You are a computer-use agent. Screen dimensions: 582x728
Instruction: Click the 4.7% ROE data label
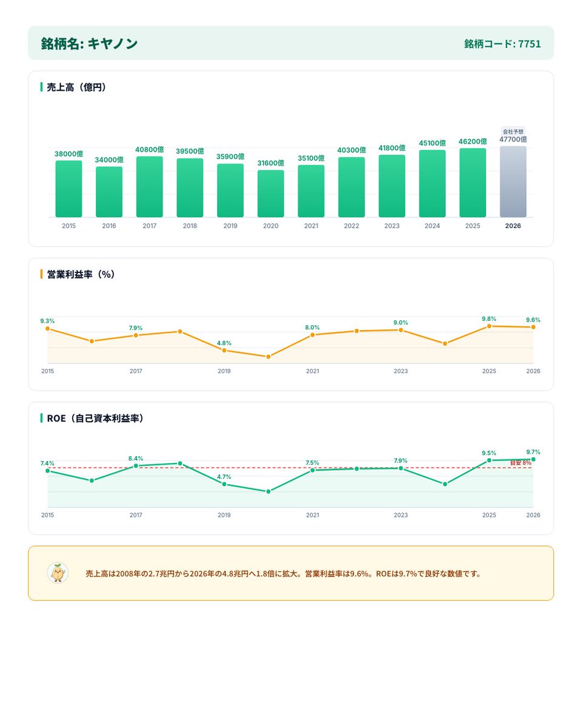(x=224, y=477)
